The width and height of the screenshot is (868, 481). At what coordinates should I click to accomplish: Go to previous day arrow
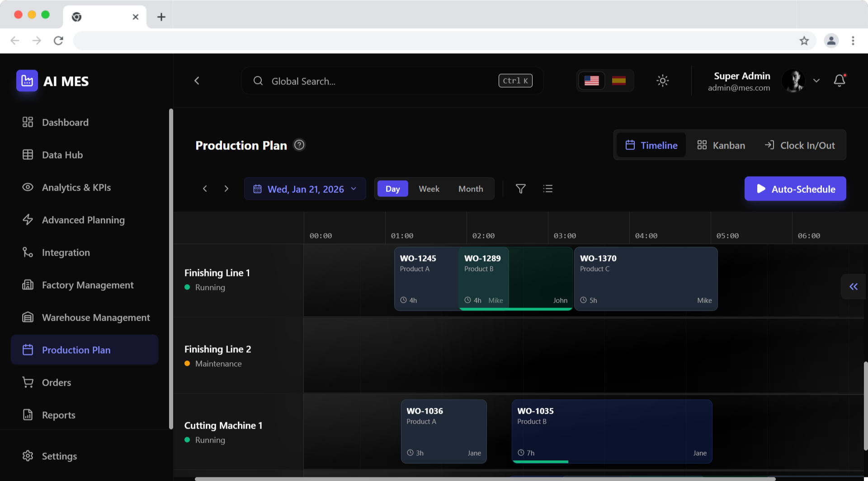[205, 189]
